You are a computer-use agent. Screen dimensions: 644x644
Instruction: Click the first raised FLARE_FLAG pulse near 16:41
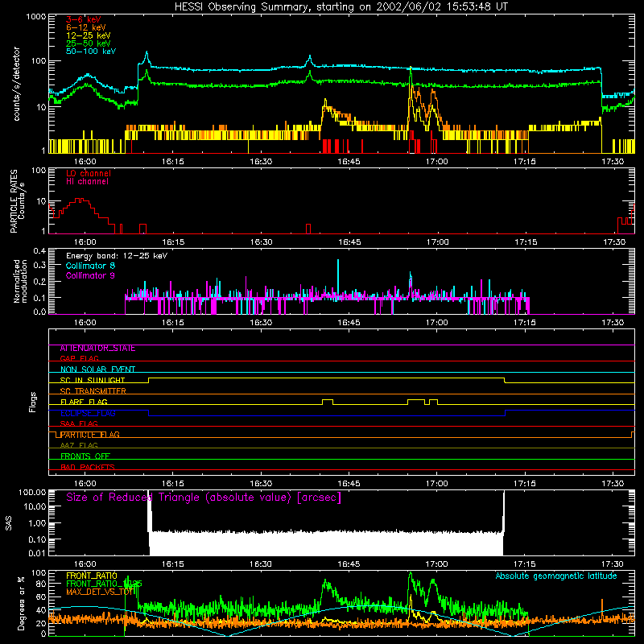pyautogui.click(x=328, y=401)
